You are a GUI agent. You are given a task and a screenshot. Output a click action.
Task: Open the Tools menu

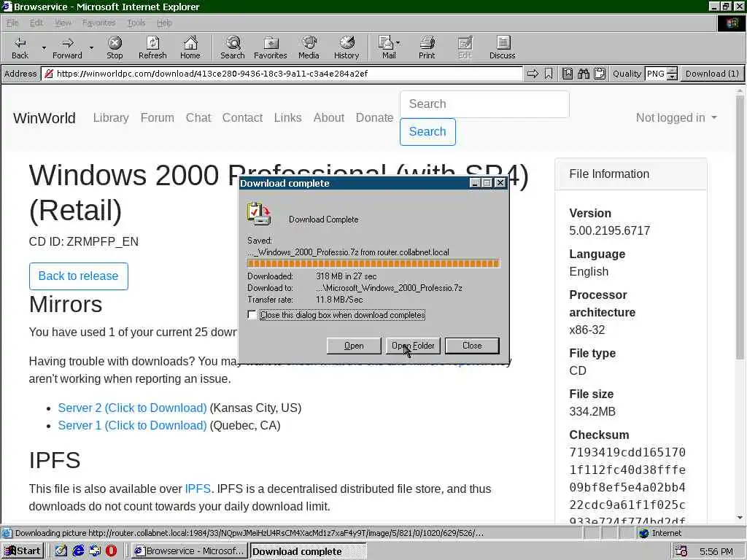[136, 23]
